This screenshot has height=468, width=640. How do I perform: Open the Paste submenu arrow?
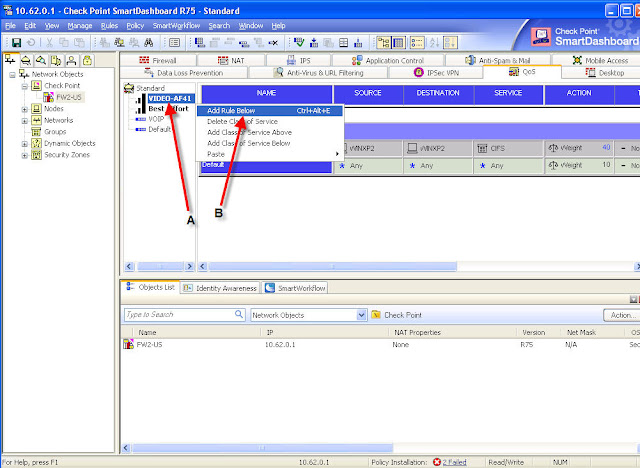point(337,154)
